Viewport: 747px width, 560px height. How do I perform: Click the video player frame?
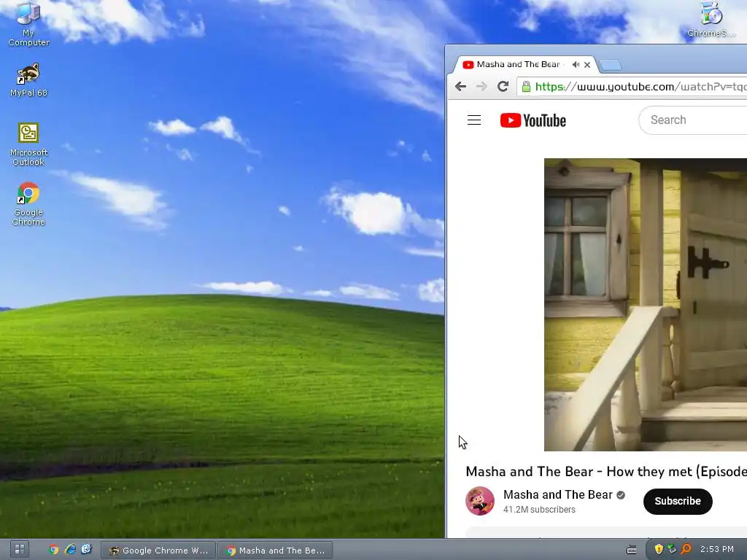point(646,305)
